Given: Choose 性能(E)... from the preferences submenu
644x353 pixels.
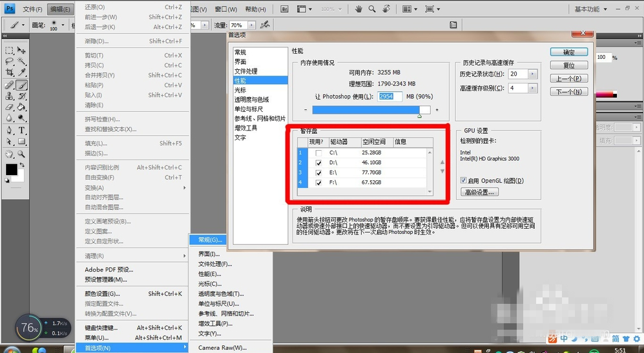Looking at the screenshot, I should click(x=209, y=274).
